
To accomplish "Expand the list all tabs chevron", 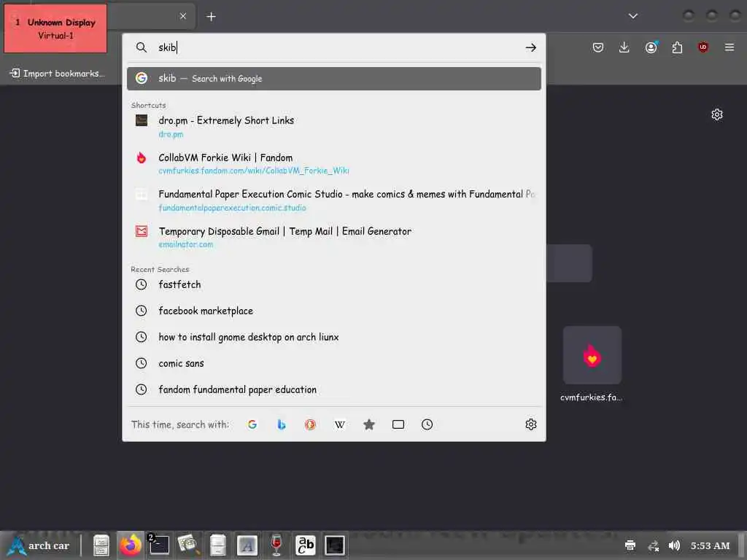I will coord(632,16).
